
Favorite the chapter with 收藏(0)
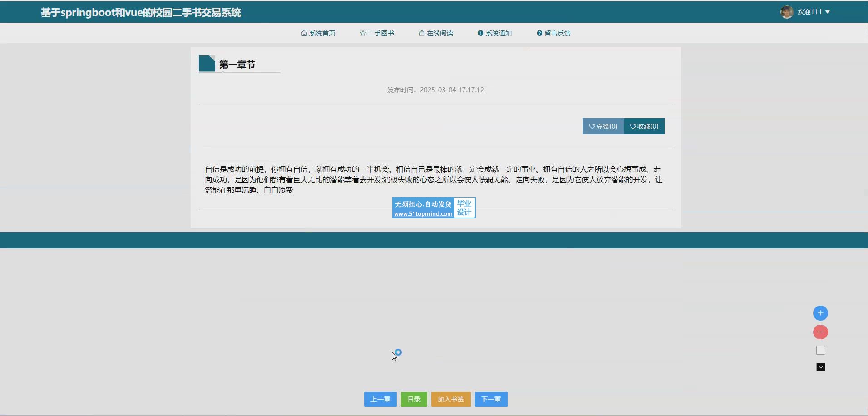click(644, 126)
